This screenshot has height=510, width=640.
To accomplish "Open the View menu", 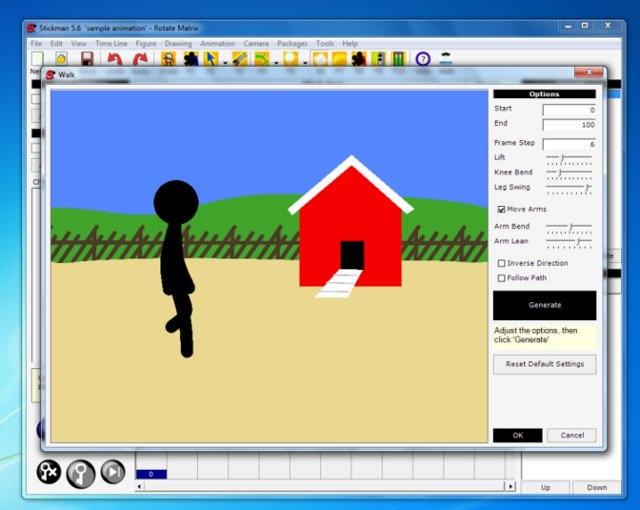I will tap(79, 43).
